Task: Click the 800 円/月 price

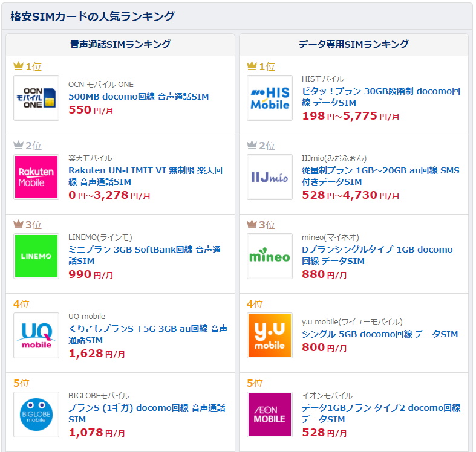Action: click(324, 347)
